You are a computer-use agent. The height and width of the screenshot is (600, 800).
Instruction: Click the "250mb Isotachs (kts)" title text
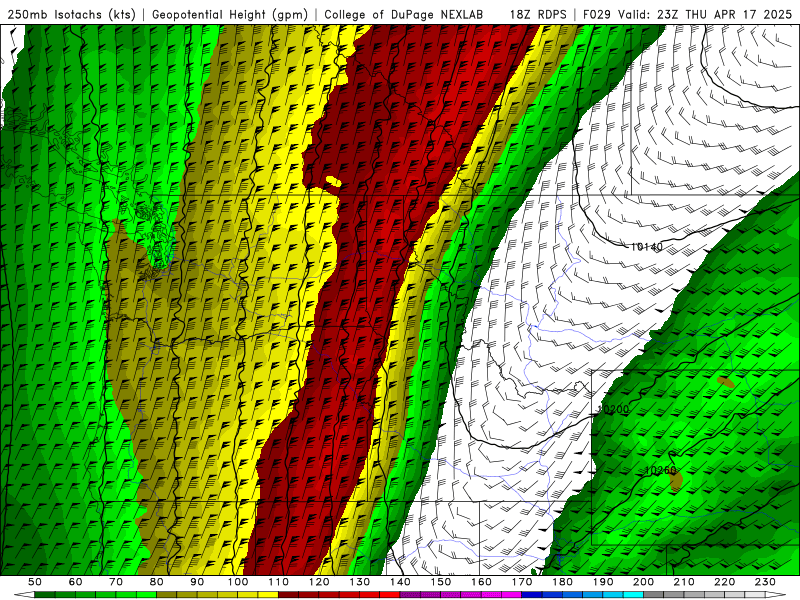click(x=71, y=14)
